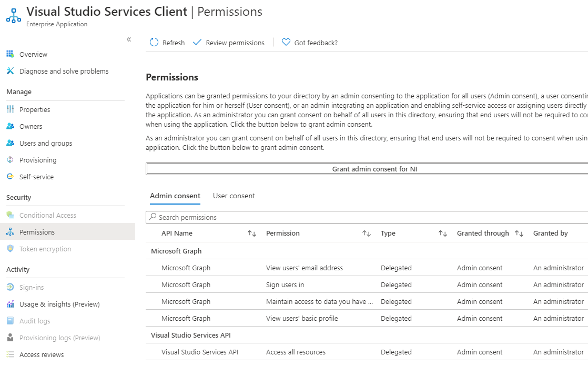Select View users' email address permission

[x=305, y=268]
